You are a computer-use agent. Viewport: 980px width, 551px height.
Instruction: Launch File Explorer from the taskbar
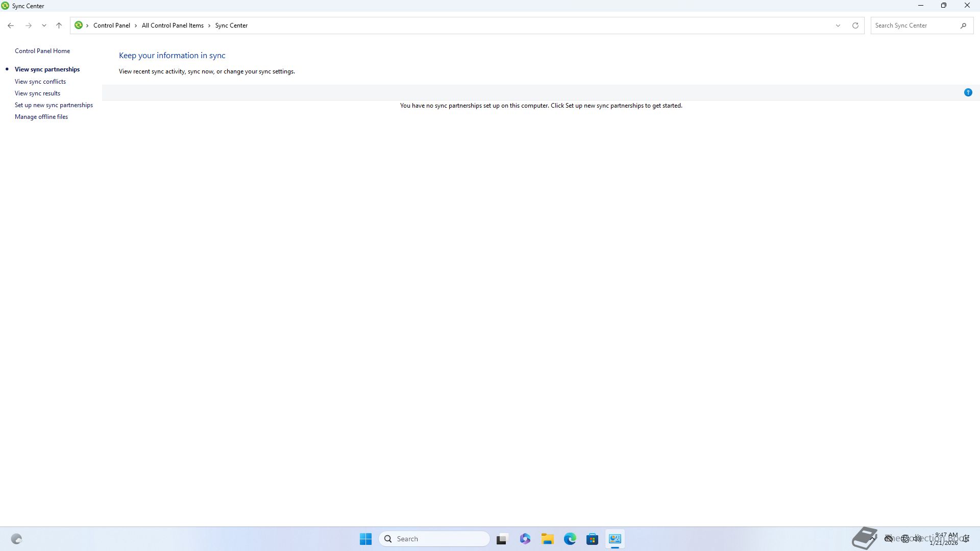(x=547, y=539)
